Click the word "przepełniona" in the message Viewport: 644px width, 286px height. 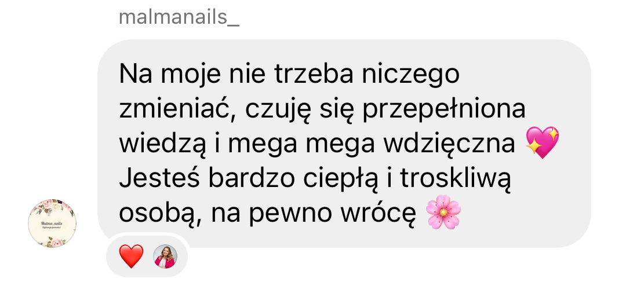click(x=444, y=110)
